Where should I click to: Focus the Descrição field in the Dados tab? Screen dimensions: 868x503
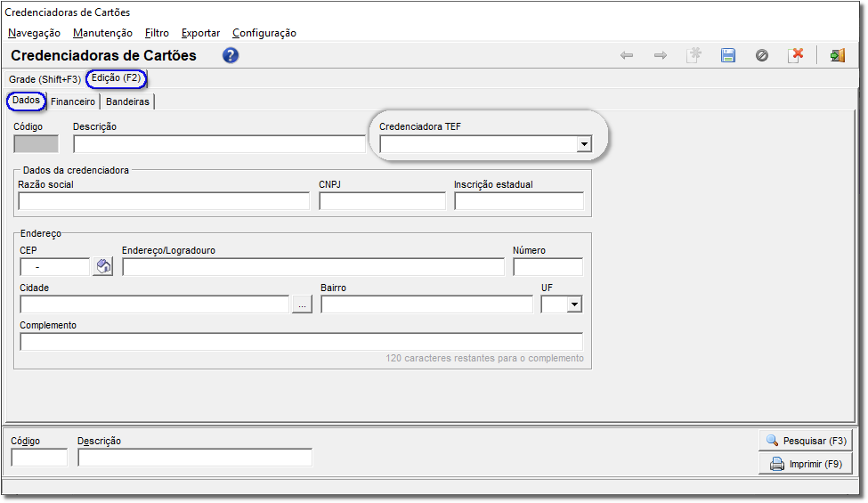pyautogui.click(x=219, y=144)
